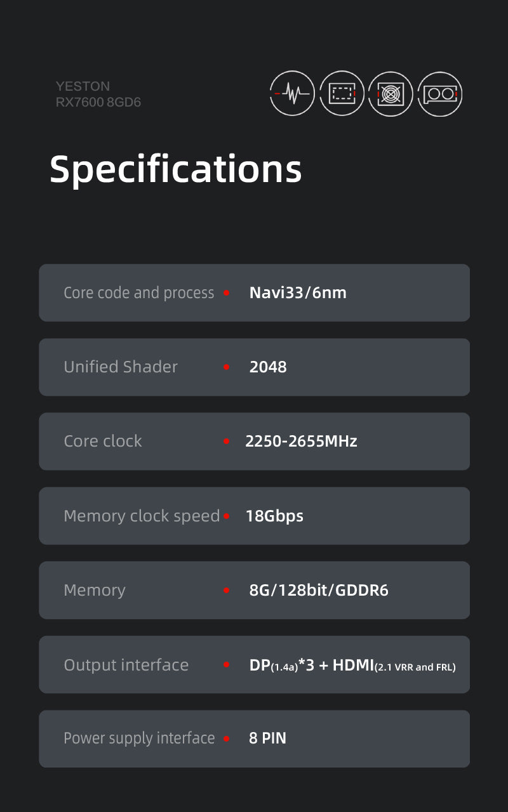Click the heartbeat pulse waveform icon
The height and width of the screenshot is (812, 508).
[x=292, y=94]
